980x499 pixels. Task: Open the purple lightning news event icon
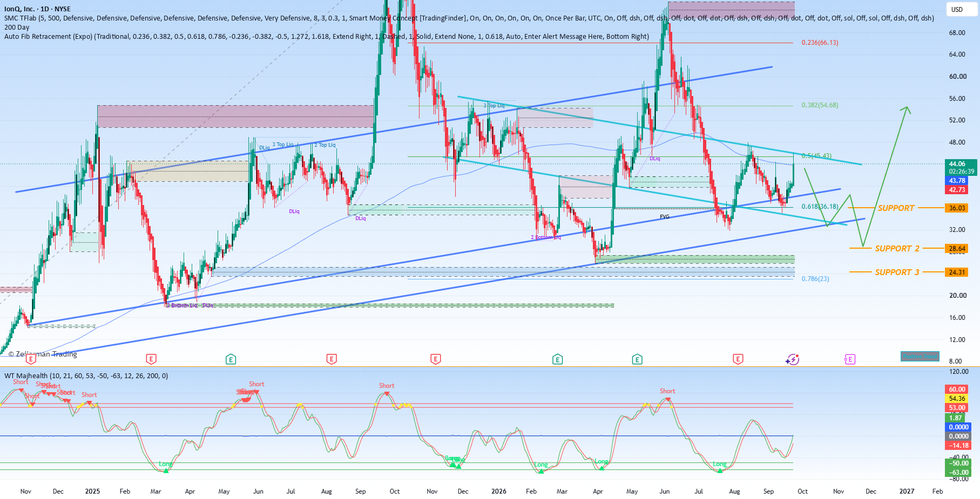tap(792, 359)
